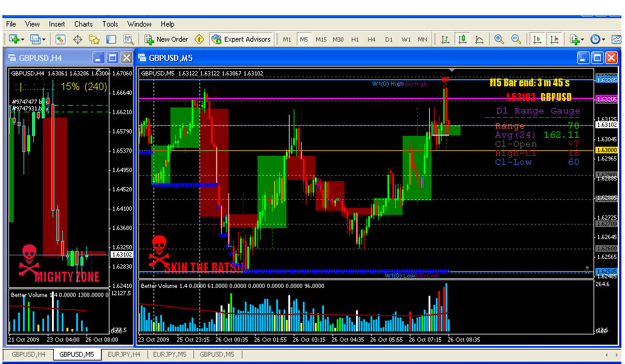Click the magenta 1.63205 price label

pyautogui.click(x=606, y=99)
